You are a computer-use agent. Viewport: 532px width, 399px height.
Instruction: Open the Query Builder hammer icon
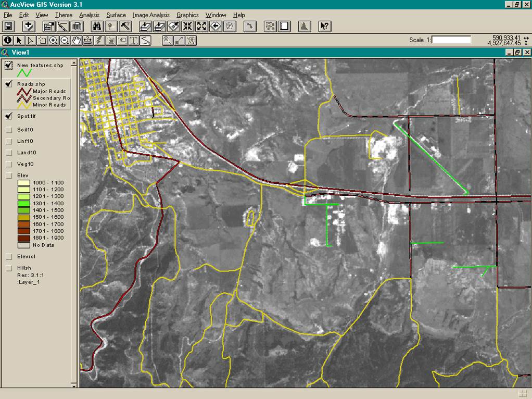[x=125, y=26]
